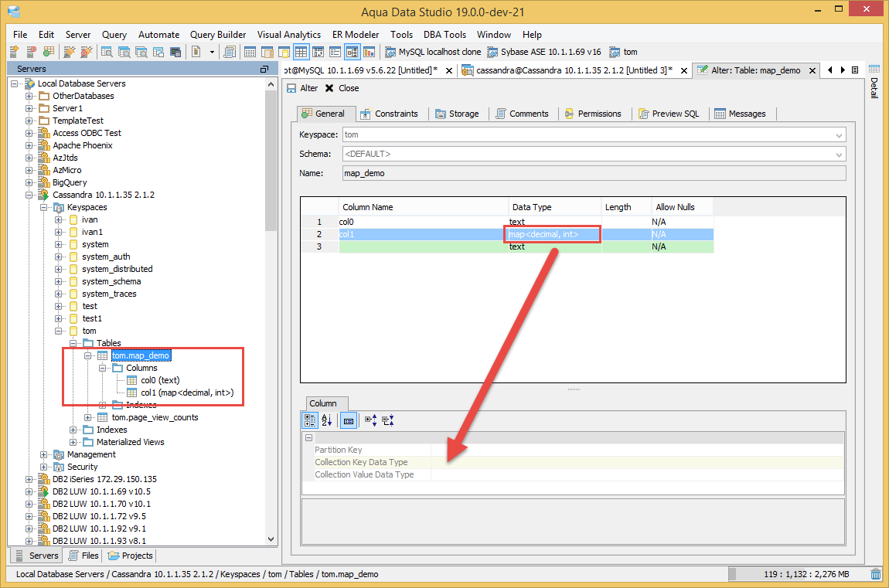Click the expand all properties icon
This screenshot has width=889, height=588.
pos(371,420)
